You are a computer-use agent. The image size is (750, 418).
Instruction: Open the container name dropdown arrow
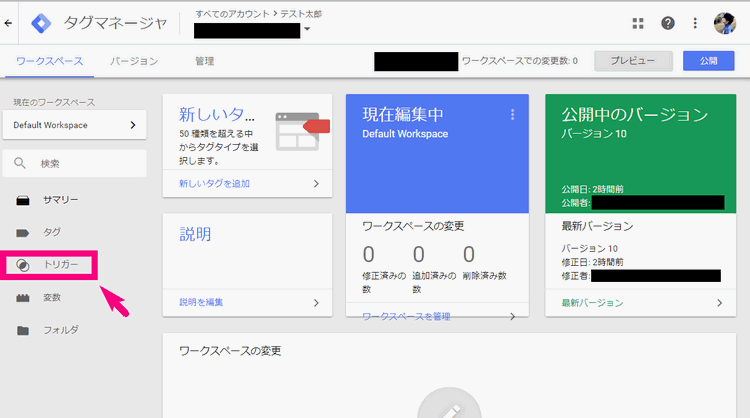[x=307, y=29]
